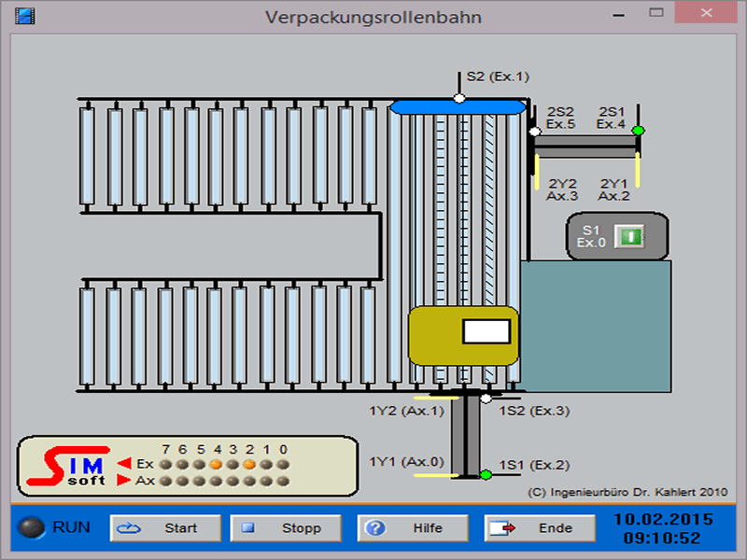Click the red Ax arrow indicator
This screenshot has height=560, width=747.
(x=123, y=481)
